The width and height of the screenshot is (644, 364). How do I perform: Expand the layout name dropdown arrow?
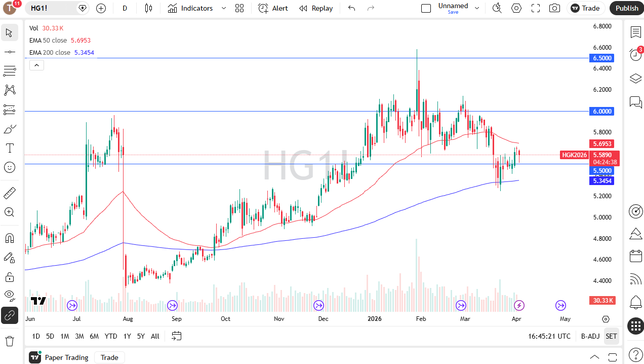pos(477,8)
